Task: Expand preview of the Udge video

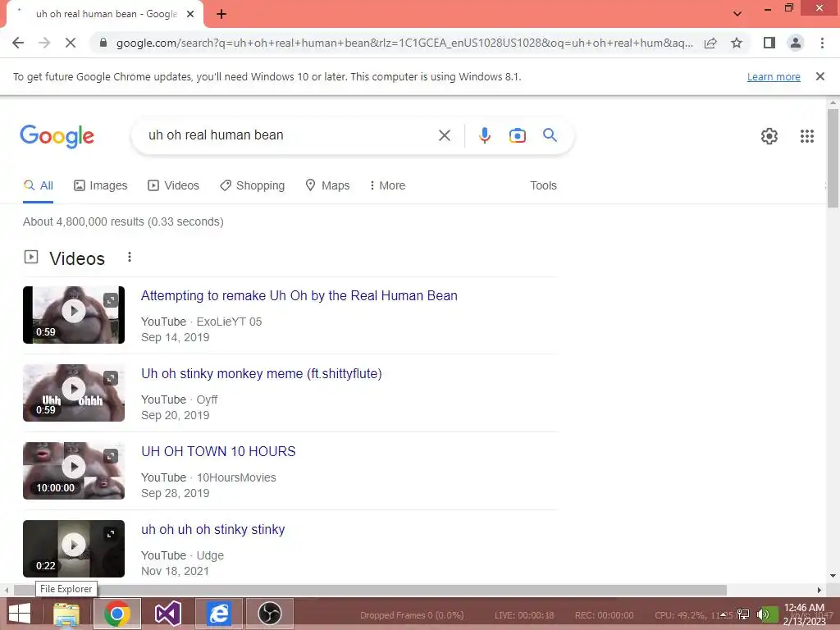Action: pyautogui.click(x=111, y=534)
